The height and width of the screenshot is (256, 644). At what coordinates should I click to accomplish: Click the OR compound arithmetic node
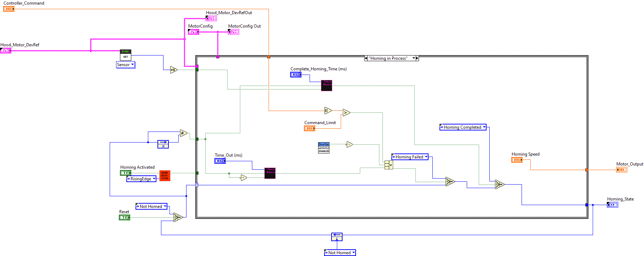[x=389, y=165]
